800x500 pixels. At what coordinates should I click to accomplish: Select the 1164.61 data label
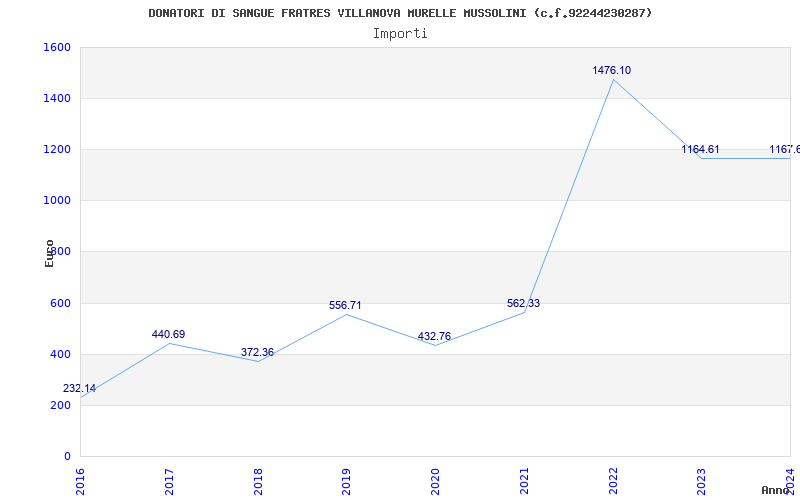[700, 150]
